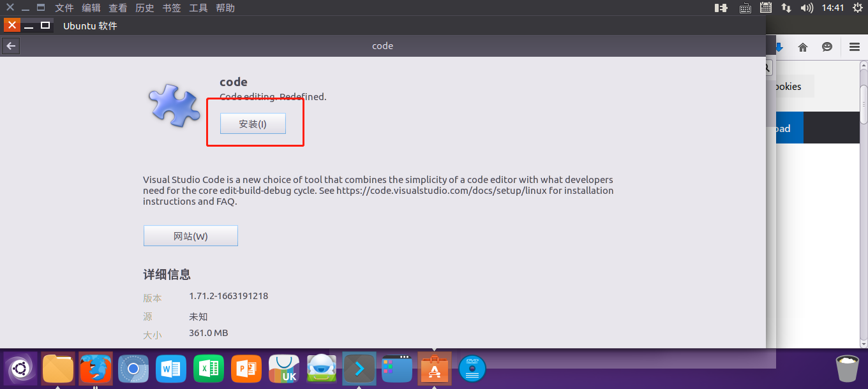The width and height of the screenshot is (868, 389).
Task: Open the volume speaker indicator
Action: tap(807, 8)
